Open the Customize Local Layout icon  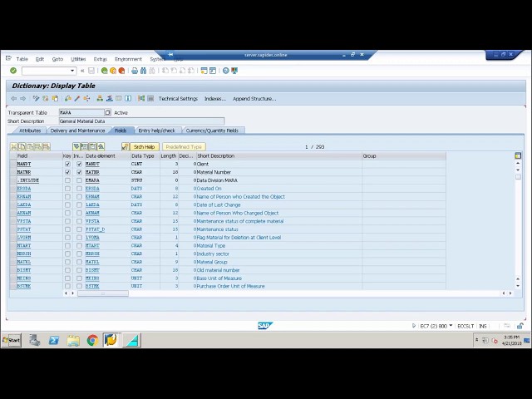234,71
